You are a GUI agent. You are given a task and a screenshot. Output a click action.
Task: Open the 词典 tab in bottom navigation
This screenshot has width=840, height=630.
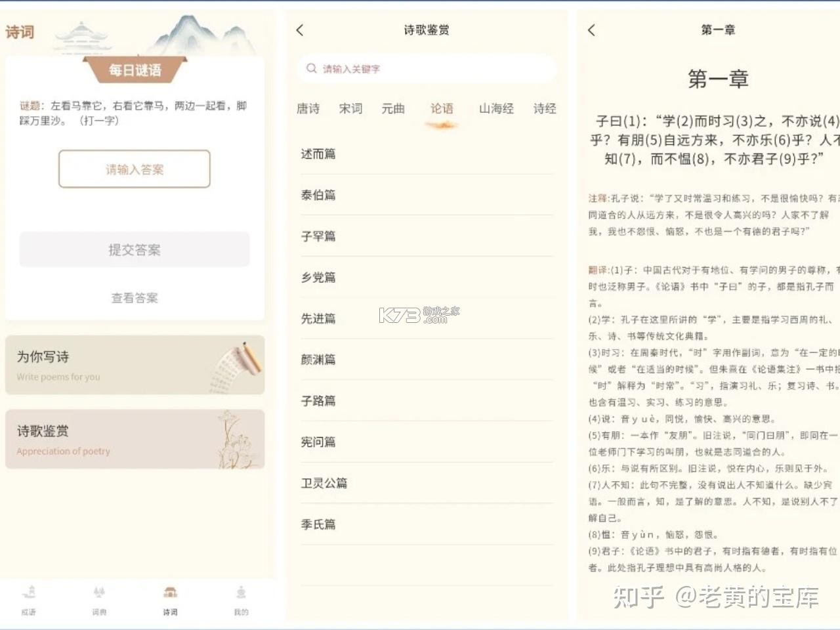coord(99,600)
